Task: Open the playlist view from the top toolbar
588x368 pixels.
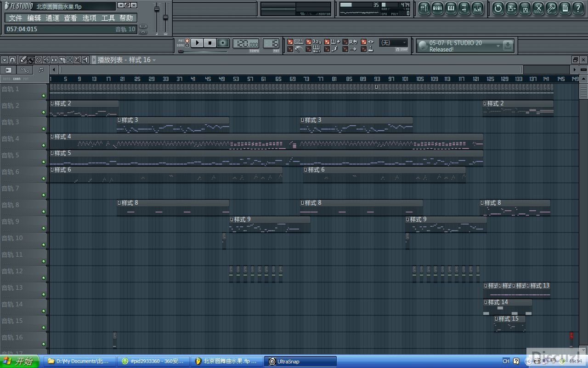Action: pyautogui.click(x=424, y=8)
